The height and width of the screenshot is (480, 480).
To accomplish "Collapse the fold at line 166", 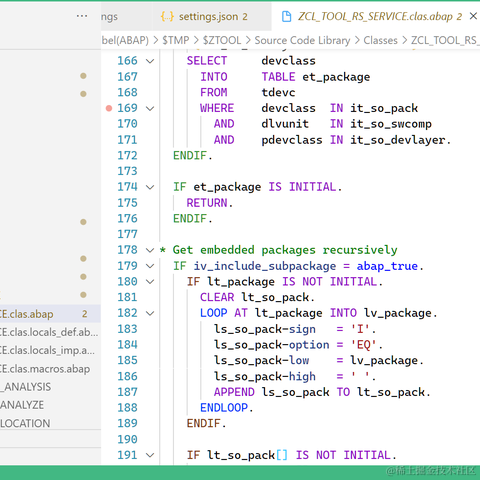I will (x=150, y=61).
